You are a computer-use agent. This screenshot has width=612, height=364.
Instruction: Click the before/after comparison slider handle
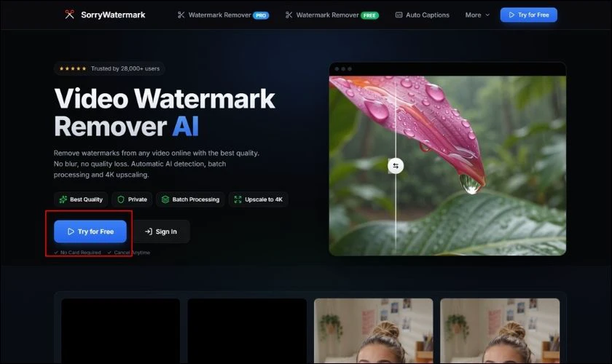click(x=396, y=166)
